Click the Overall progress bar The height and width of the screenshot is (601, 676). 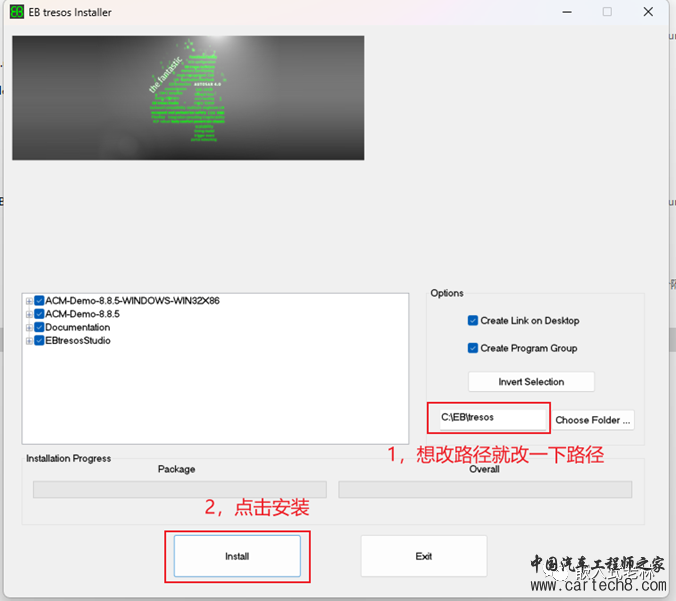pyautogui.click(x=485, y=490)
